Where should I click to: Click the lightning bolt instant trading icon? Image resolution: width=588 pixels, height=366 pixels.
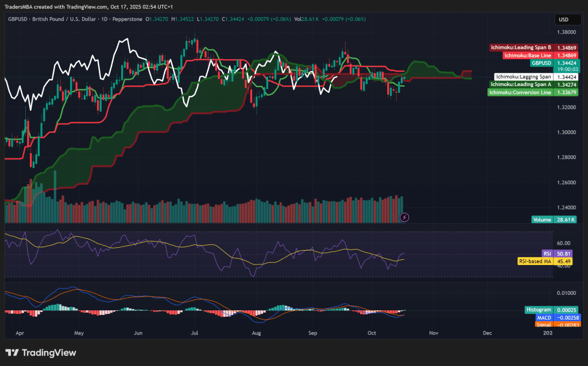[404, 216]
